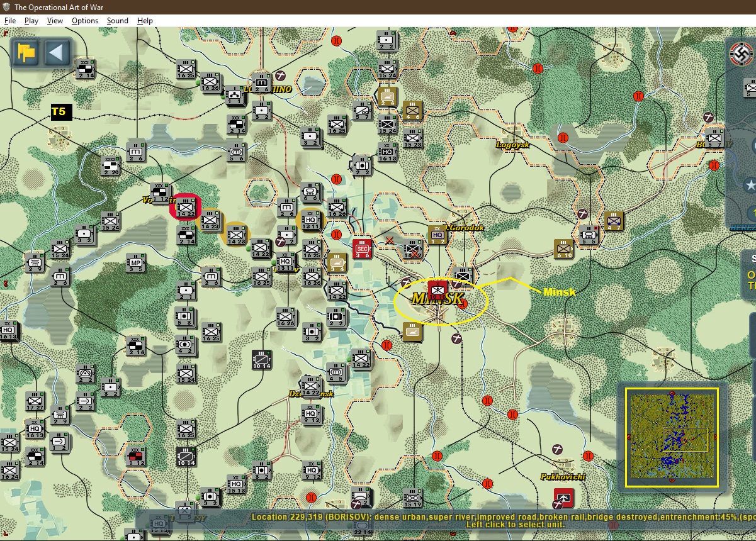Open the Options menu
The width and height of the screenshot is (756, 541).
click(85, 21)
